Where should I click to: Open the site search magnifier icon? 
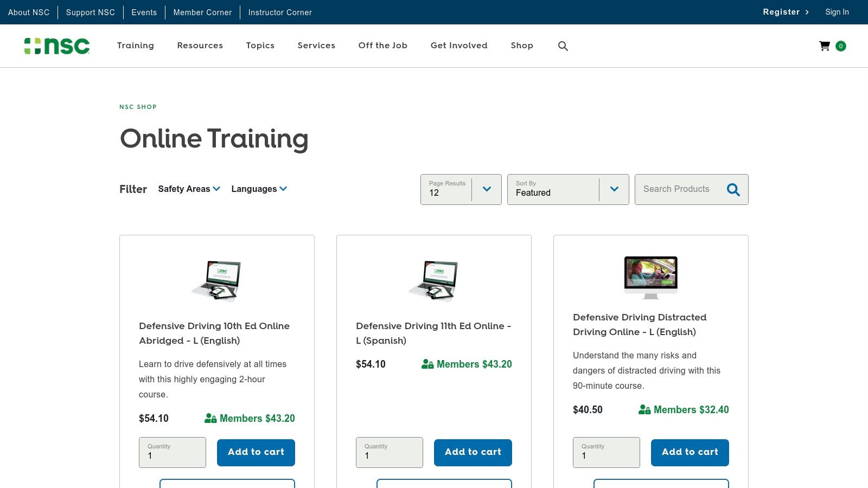pyautogui.click(x=563, y=46)
